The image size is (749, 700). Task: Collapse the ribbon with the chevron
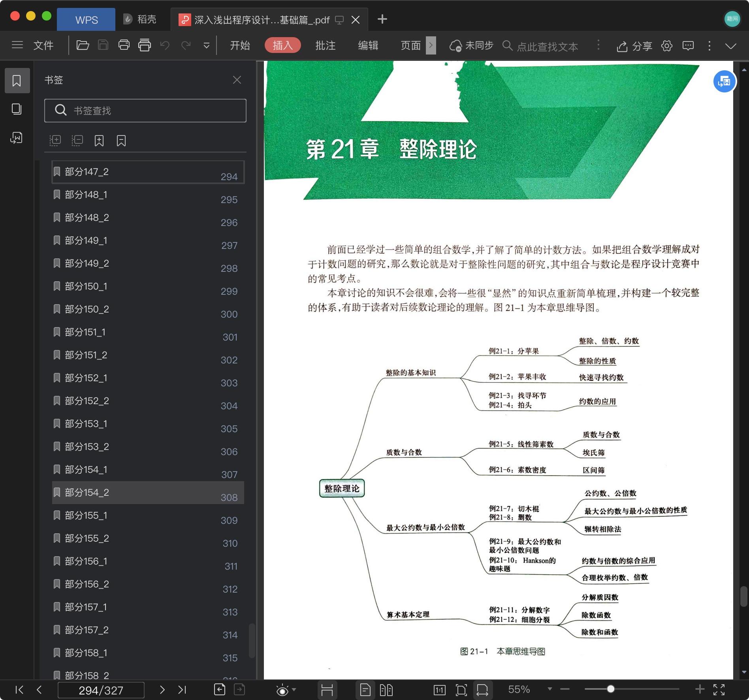(x=731, y=46)
